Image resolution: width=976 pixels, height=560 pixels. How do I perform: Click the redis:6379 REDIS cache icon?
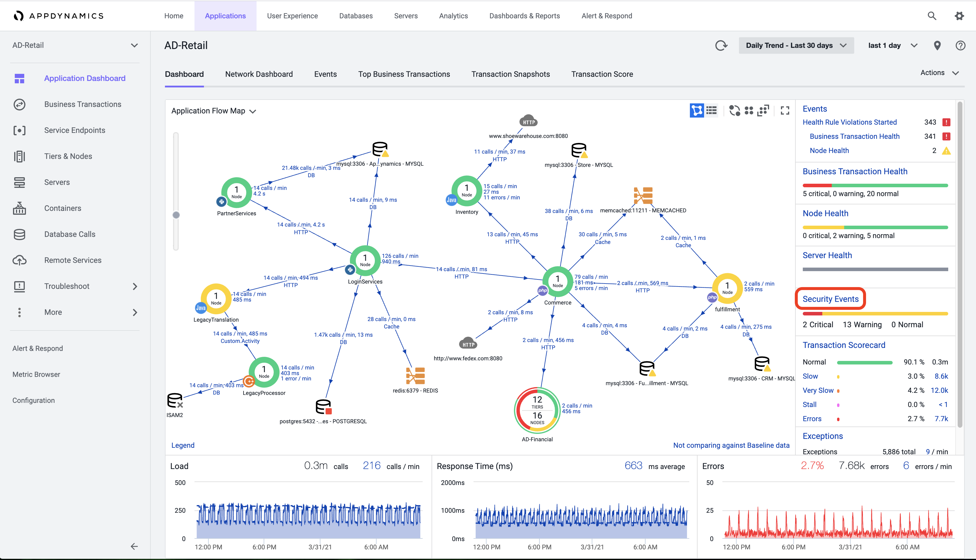point(415,375)
